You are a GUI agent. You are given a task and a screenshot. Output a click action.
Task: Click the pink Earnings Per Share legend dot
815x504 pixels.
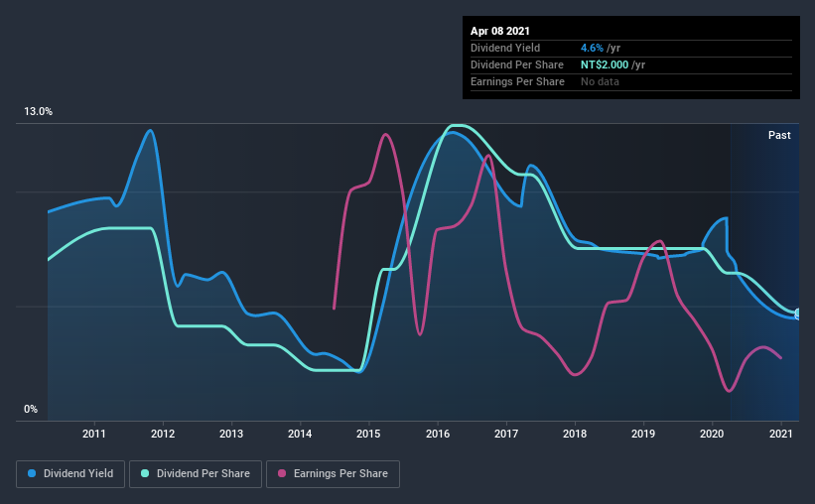click(282, 473)
